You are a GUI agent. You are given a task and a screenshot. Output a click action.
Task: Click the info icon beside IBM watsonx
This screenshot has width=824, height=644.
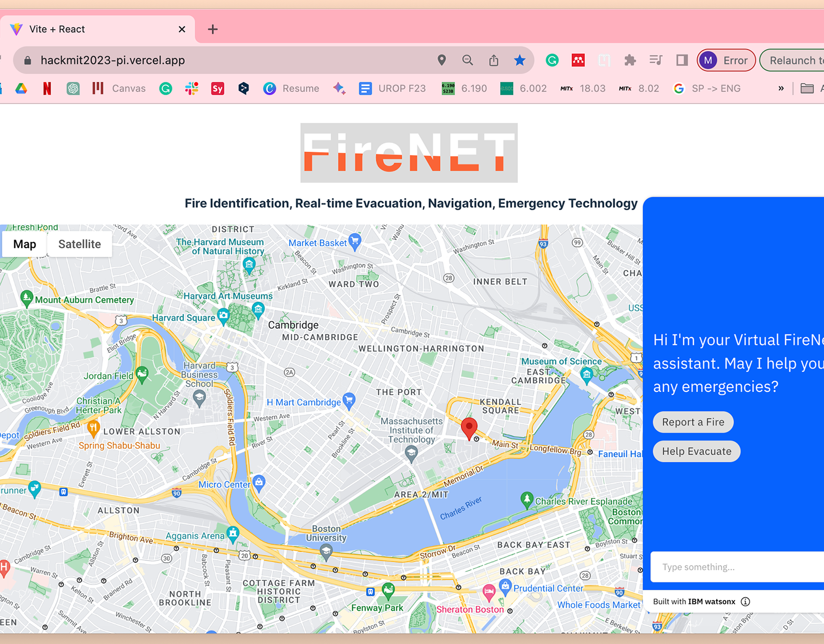[745, 602]
